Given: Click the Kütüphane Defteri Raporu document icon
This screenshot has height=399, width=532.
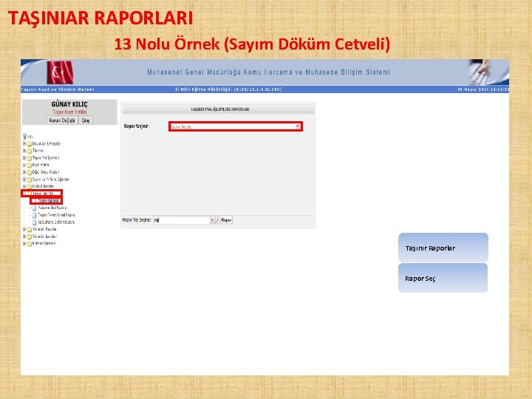Looking at the screenshot, I should coord(34,222).
